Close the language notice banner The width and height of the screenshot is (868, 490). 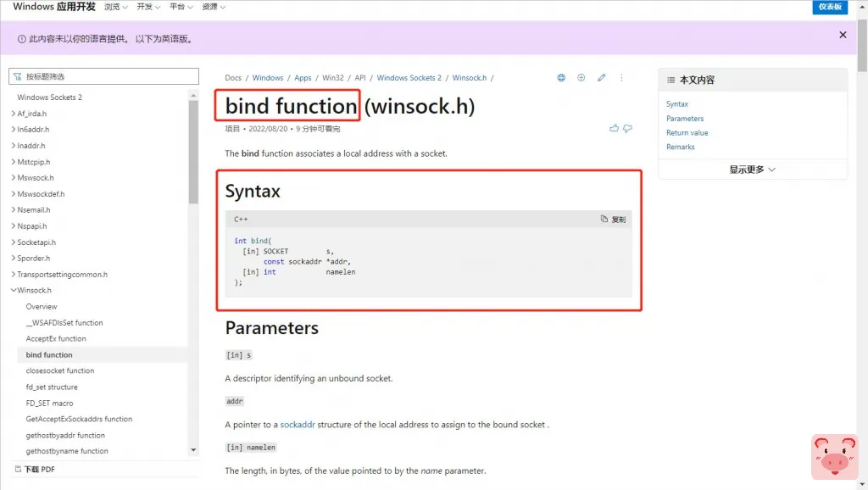tap(843, 35)
